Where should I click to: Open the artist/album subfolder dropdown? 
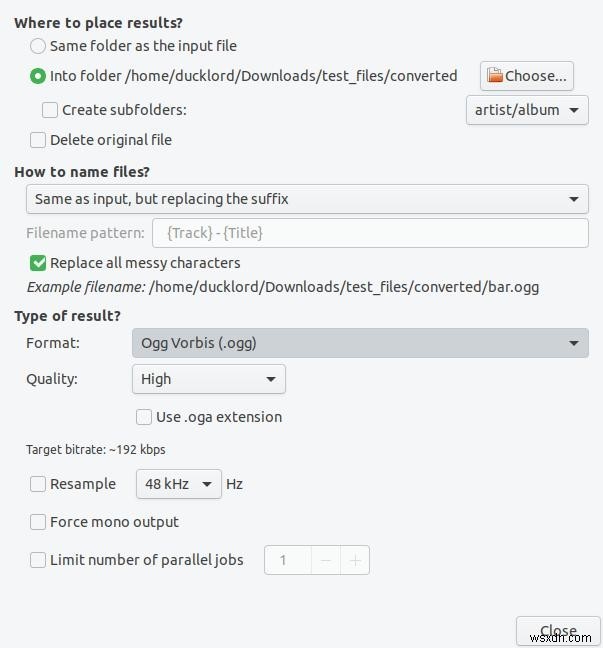click(527, 110)
